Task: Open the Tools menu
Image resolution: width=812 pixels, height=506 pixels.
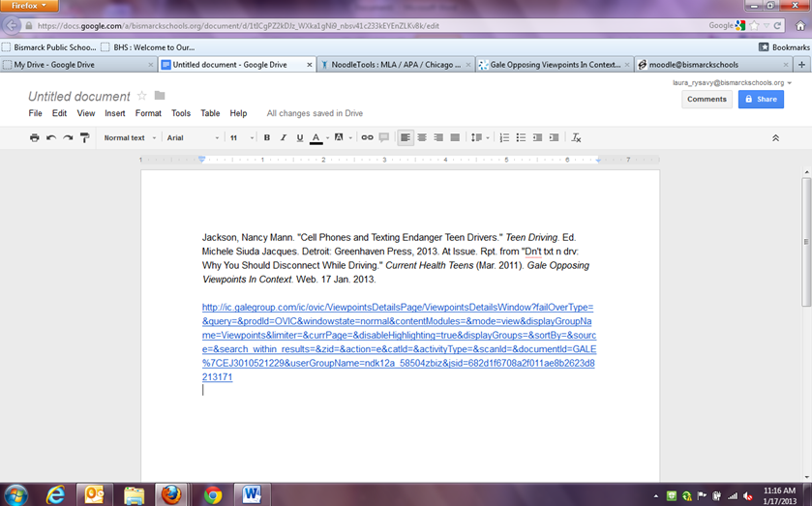Action: point(181,113)
